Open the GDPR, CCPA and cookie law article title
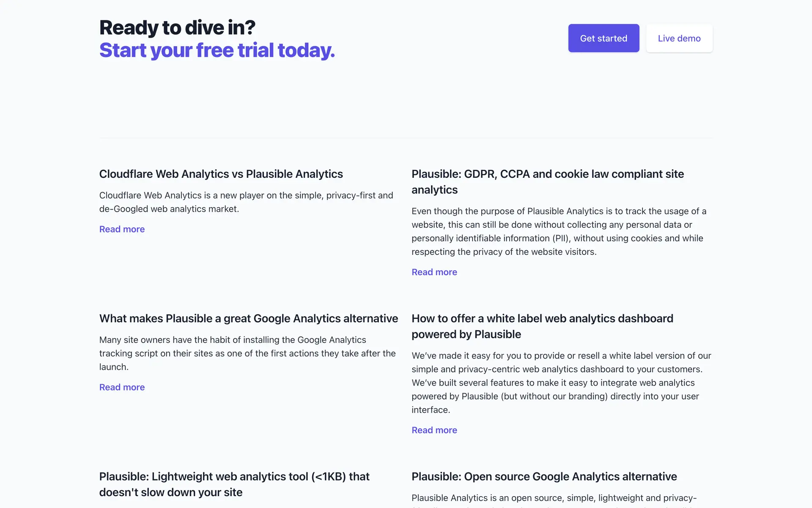 tap(548, 182)
